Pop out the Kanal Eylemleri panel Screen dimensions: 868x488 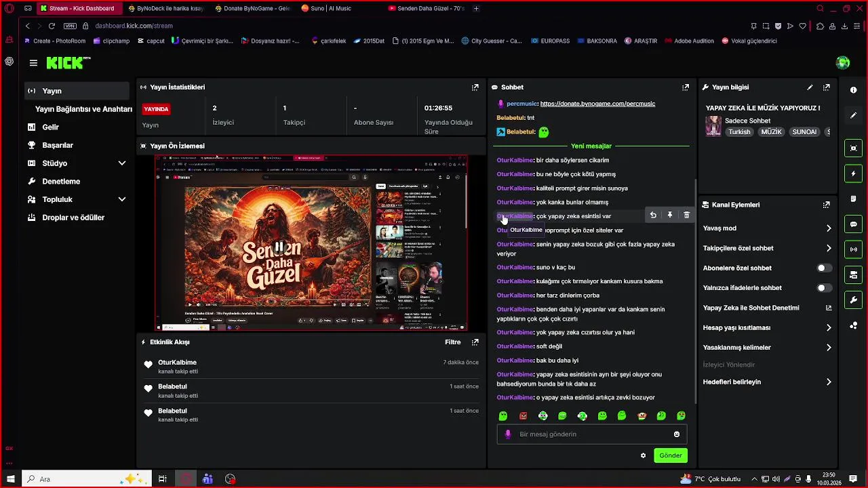pos(827,205)
